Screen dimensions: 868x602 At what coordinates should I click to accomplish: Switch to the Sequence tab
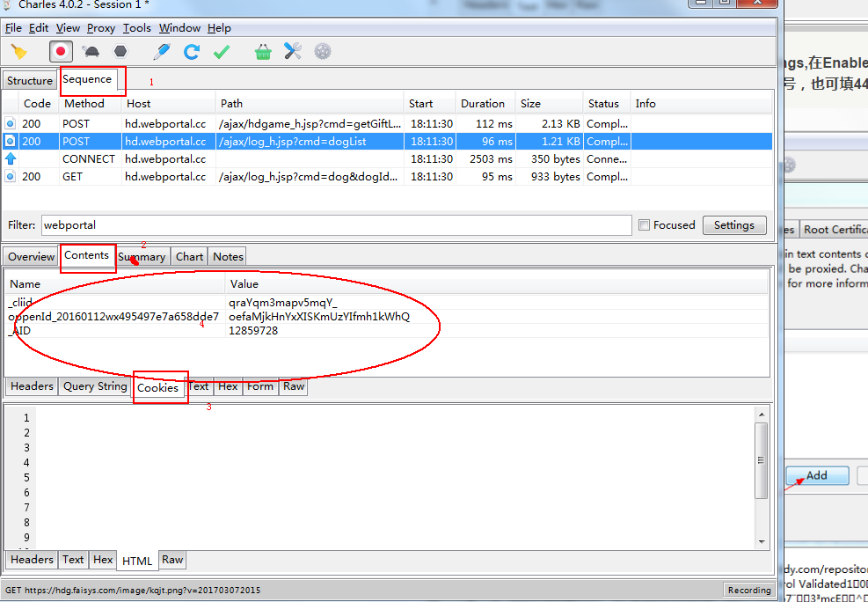pos(87,80)
